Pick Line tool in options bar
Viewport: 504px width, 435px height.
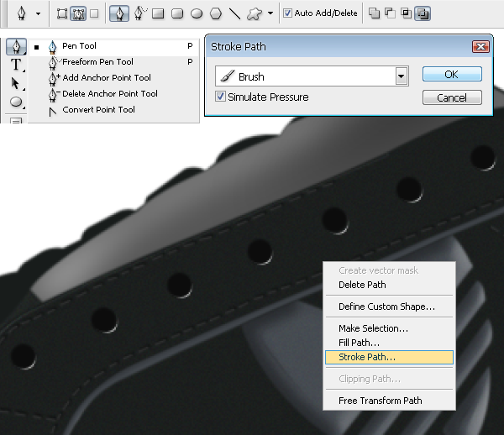tap(234, 13)
